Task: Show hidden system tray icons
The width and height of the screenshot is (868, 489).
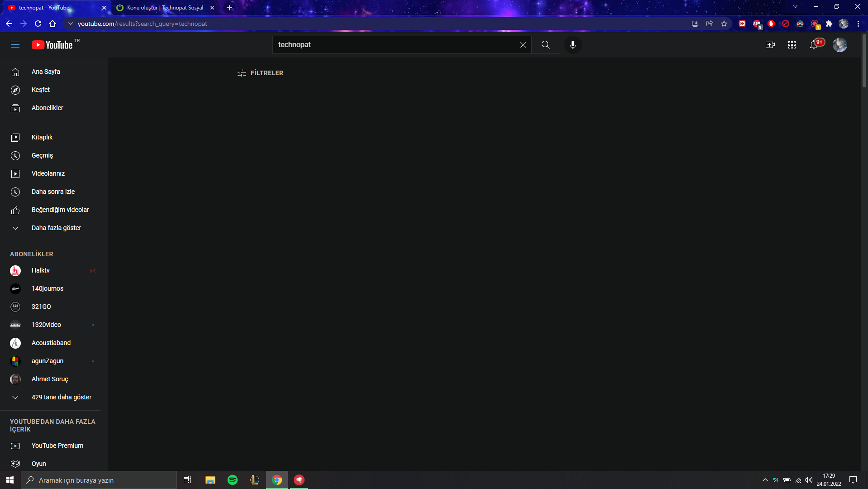Action: (765, 480)
